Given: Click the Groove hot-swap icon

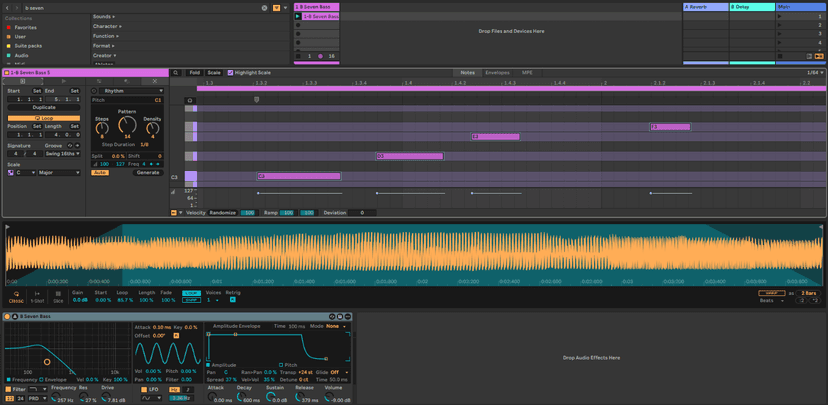Looking at the screenshot, I should point(70,145).
